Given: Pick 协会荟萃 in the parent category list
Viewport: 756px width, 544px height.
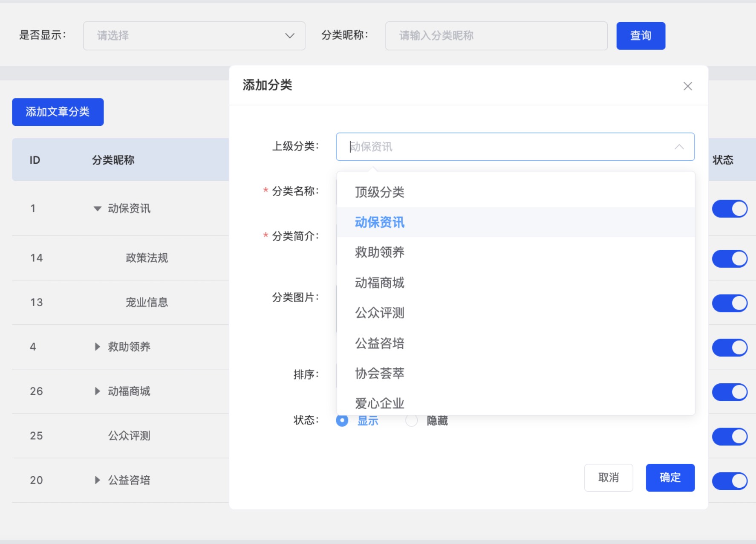Looking at the screenshot, I should 379,373.
